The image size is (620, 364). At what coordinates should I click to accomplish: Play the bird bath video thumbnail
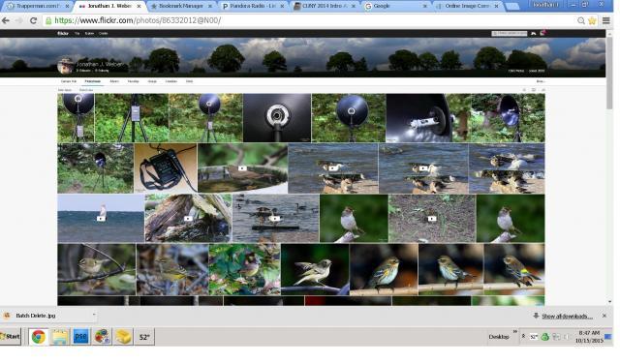[242, 168]
